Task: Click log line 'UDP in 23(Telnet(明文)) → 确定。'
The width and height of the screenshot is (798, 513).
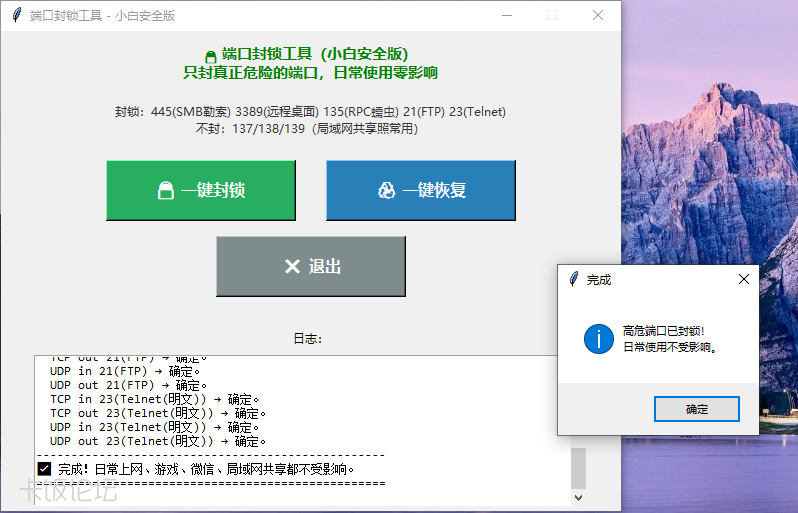Action: click(154, 427)
